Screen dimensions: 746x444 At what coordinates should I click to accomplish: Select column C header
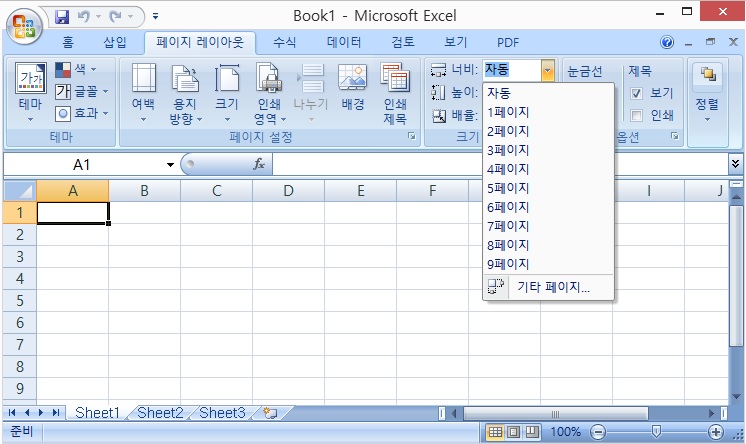(x=216, y=191)
